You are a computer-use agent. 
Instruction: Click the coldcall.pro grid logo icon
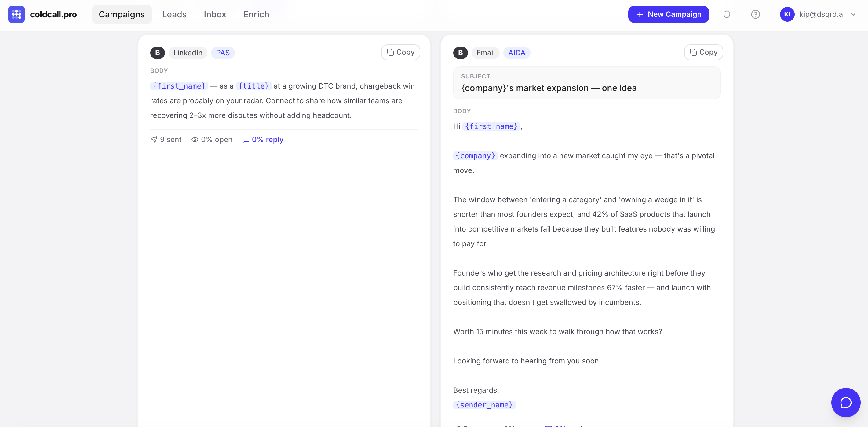pos(16,14)
